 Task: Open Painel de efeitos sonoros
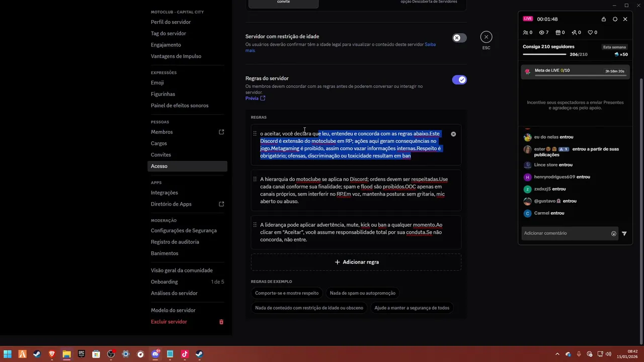pos(180,106)
